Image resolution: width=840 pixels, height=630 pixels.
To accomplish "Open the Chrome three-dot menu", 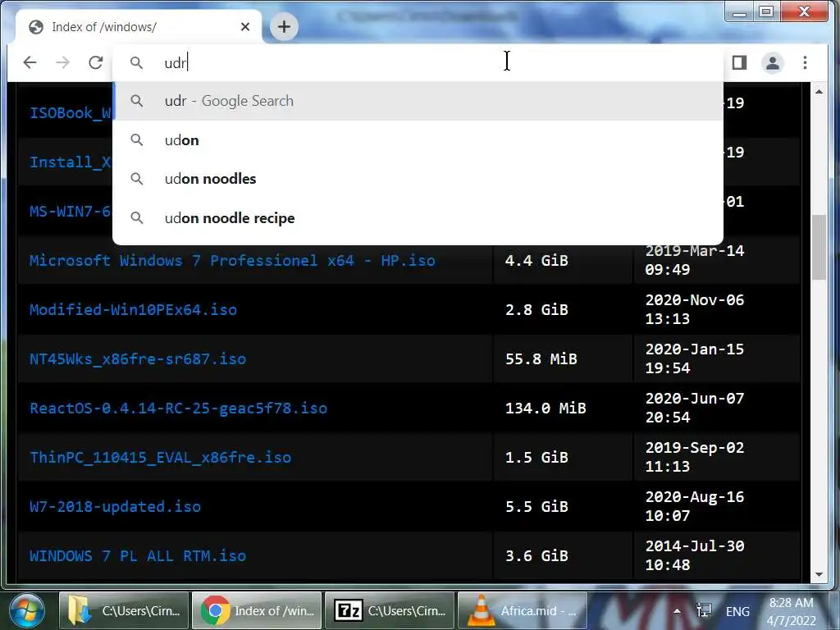I will pos(806,62).
